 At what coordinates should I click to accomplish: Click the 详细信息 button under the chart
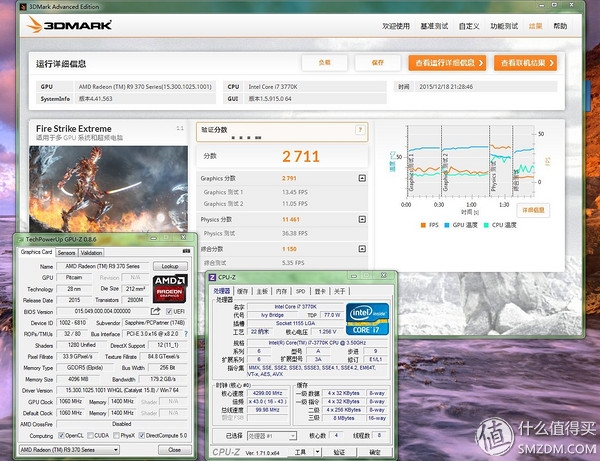click(533, 210)
